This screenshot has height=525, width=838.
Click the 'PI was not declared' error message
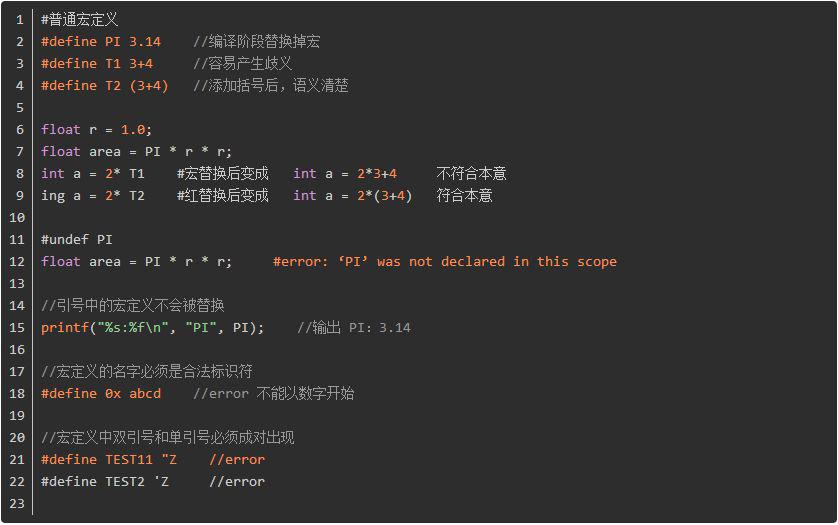(x=445, y=261)
